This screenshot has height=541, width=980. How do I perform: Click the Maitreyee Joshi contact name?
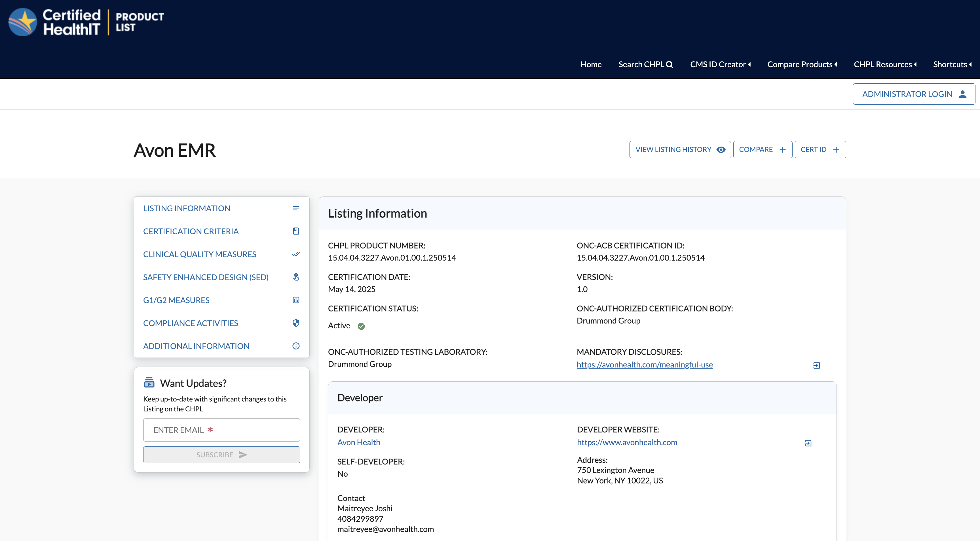pyautogui.click(x=365, y=508)
